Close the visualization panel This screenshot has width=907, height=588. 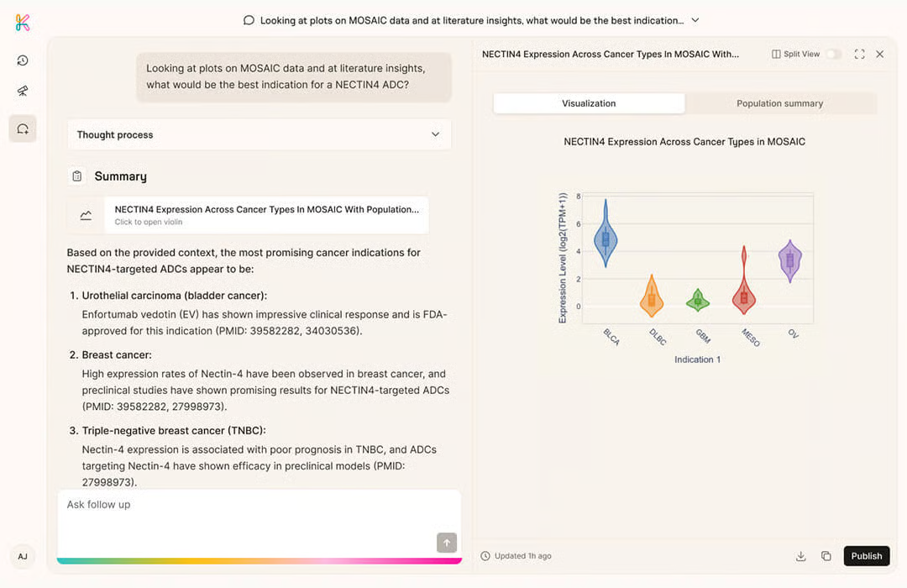pyautogui.click(x=879, y=54)
